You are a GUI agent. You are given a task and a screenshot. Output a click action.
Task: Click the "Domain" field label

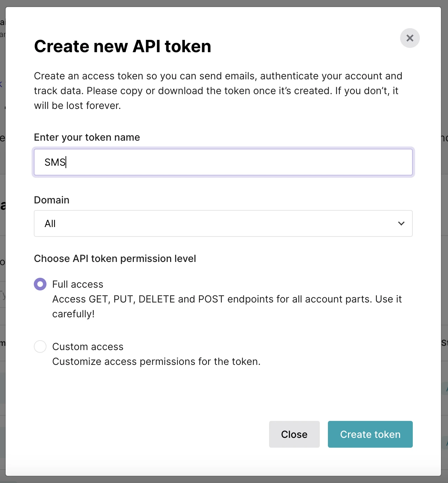click(52, 200)
